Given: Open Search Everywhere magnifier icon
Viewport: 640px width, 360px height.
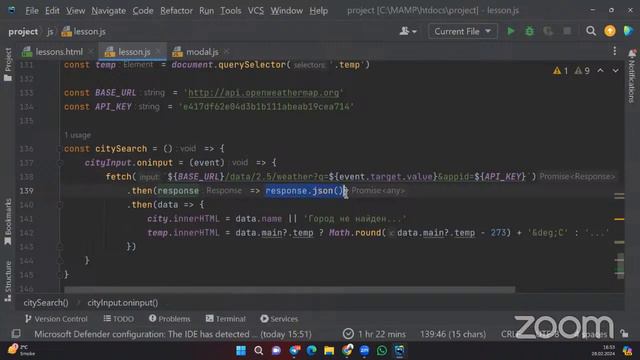Looking at the screenshot, I should click(x=591, y=31).
